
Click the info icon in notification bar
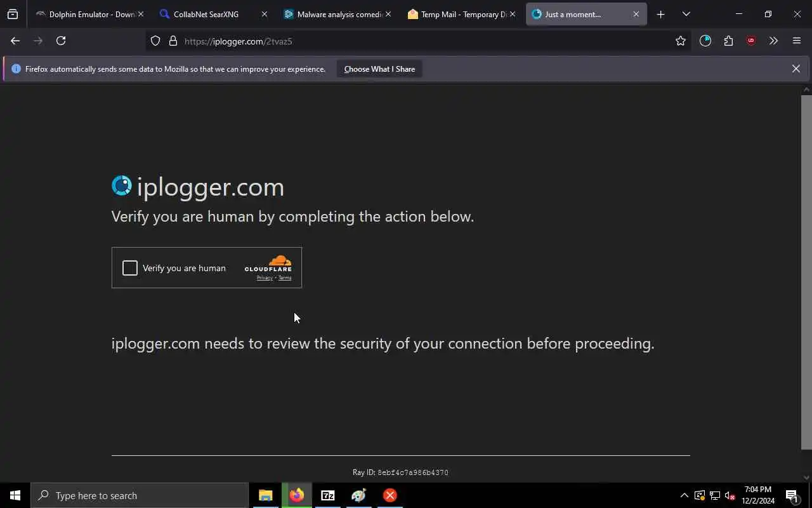[16, 69]
